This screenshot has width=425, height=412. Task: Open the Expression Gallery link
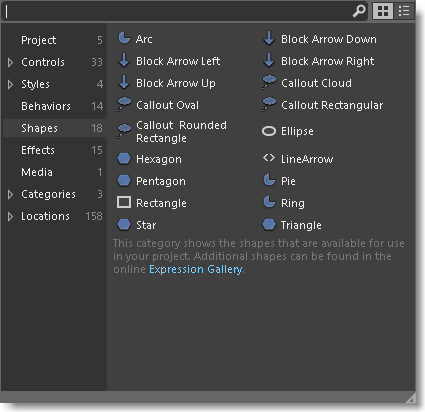click(x=195, y=269)
